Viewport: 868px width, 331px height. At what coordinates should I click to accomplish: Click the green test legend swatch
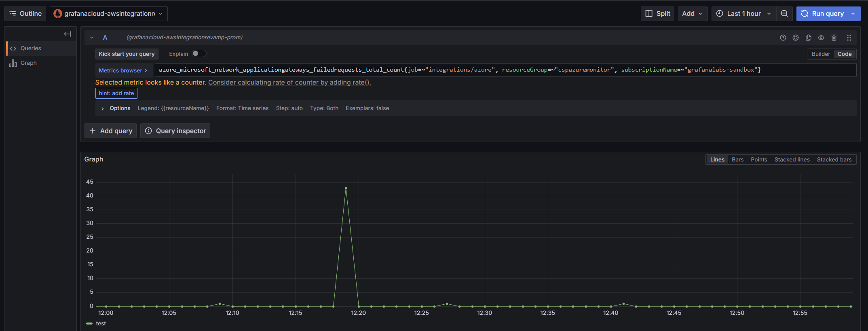tap(89, 323)
